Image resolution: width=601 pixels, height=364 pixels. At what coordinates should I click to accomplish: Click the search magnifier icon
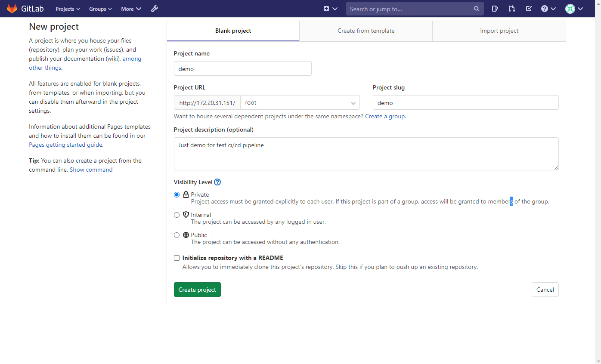(476, 9)
